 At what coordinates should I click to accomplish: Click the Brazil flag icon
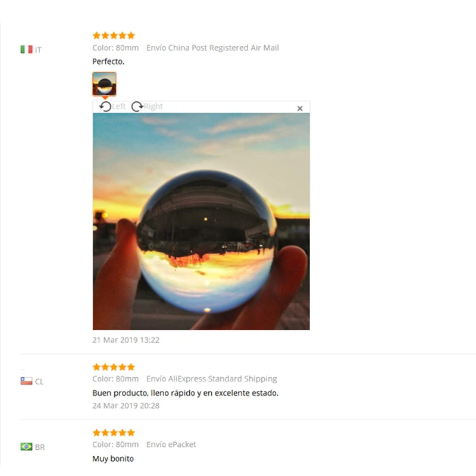point(26,447)
